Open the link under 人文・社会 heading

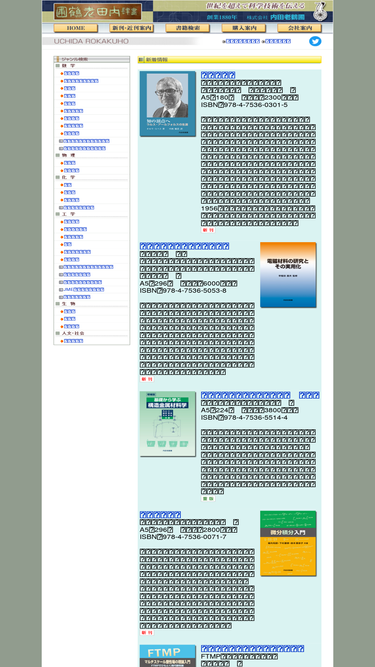74,341
